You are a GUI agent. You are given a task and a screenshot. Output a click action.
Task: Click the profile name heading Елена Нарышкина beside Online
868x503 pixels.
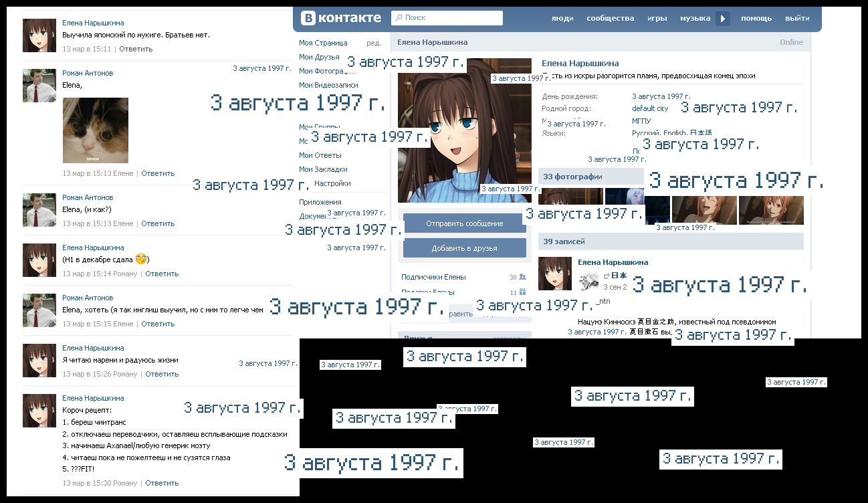pos(433,42)
